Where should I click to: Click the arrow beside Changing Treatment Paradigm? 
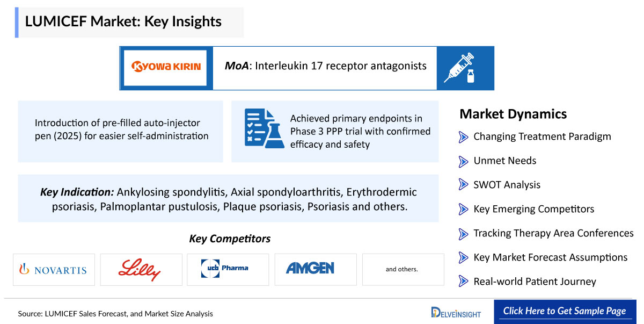coord(464,137)
